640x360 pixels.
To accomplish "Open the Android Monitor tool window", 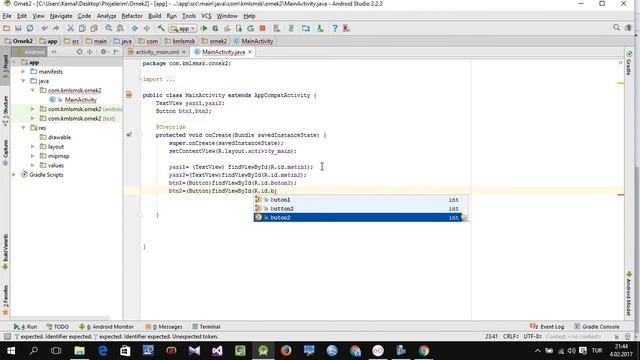I will [x=106, y=327].
